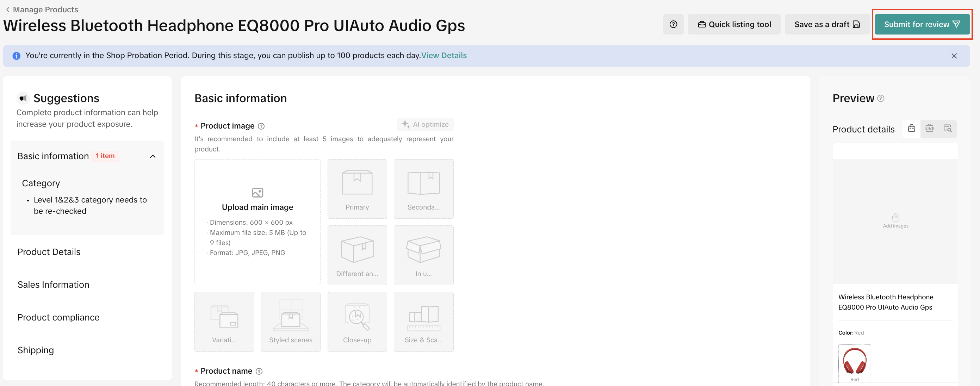Click the Close-up image slot
This screenshot has width=980, height=386.
point(357,322)
